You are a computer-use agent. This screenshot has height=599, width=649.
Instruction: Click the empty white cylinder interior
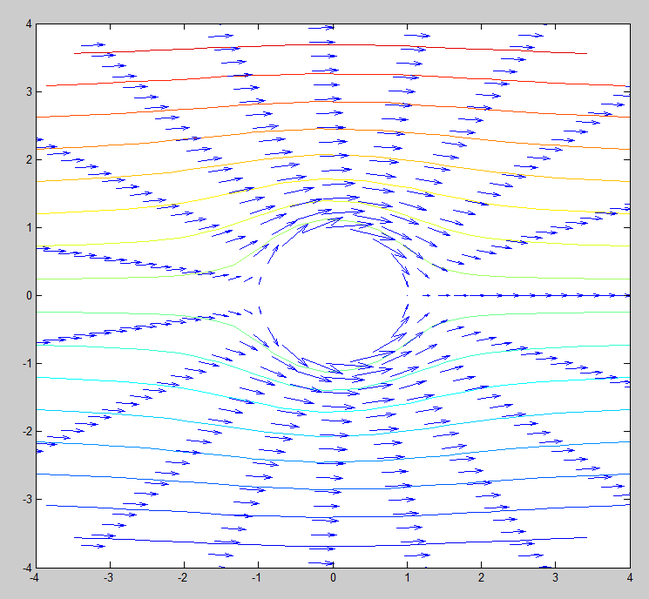[x=333, y=295]
